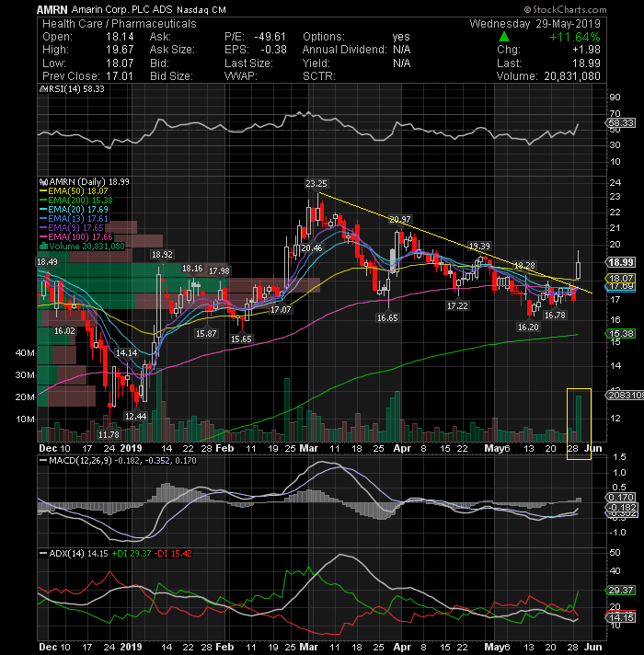This screenshot has width=644, height=655.
Task: Click the 19.39 price label
Action: click(x=479, y=246)
